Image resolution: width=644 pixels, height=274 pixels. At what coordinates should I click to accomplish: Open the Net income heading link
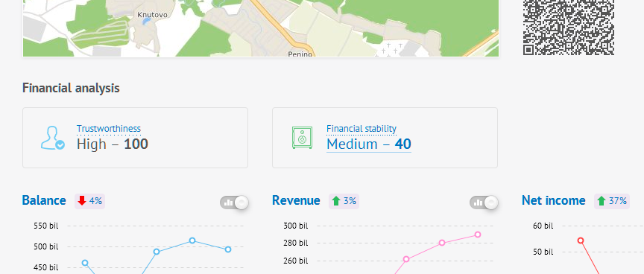(x=554, y=200)
